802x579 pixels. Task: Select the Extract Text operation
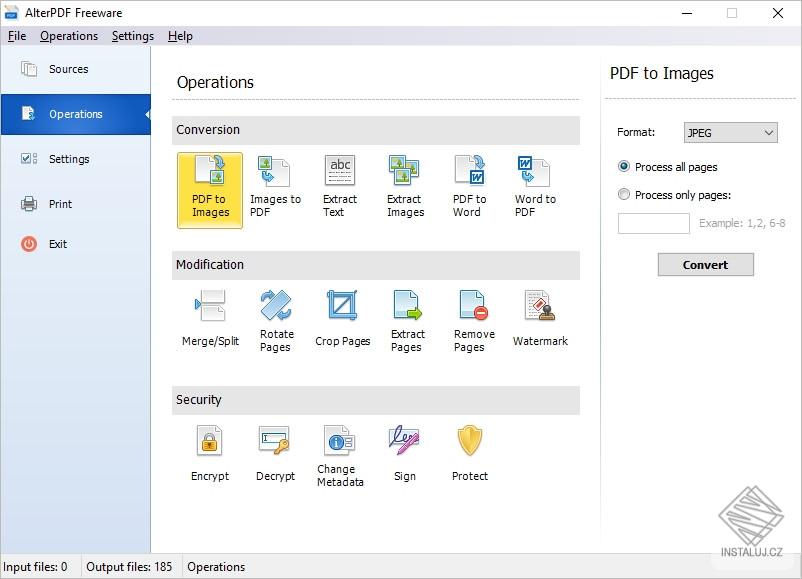tap(340, 185)
